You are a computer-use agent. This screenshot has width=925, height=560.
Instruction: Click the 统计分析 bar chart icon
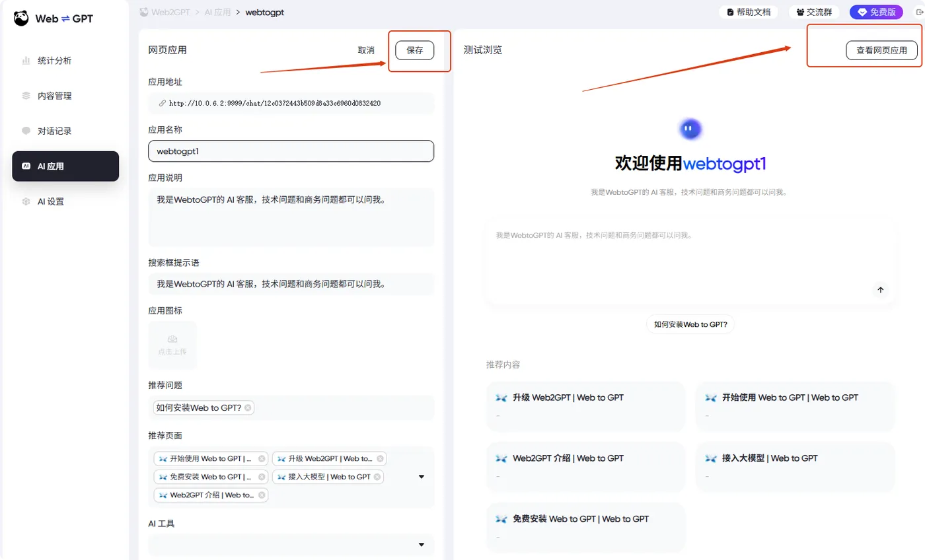click(x=26, y=61)
